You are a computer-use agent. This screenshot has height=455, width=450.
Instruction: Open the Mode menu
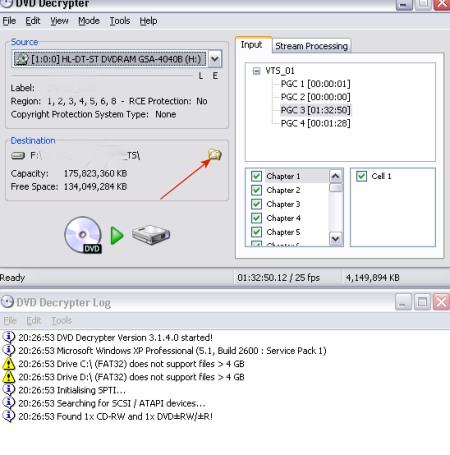coord(89,21)
